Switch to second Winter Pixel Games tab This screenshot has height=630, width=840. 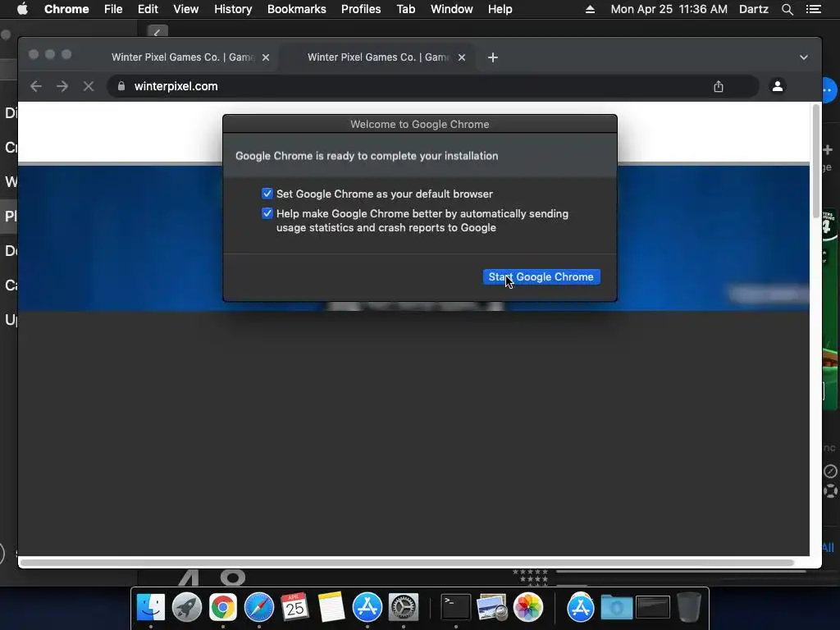pyautogui.click(x=379, y=57)
